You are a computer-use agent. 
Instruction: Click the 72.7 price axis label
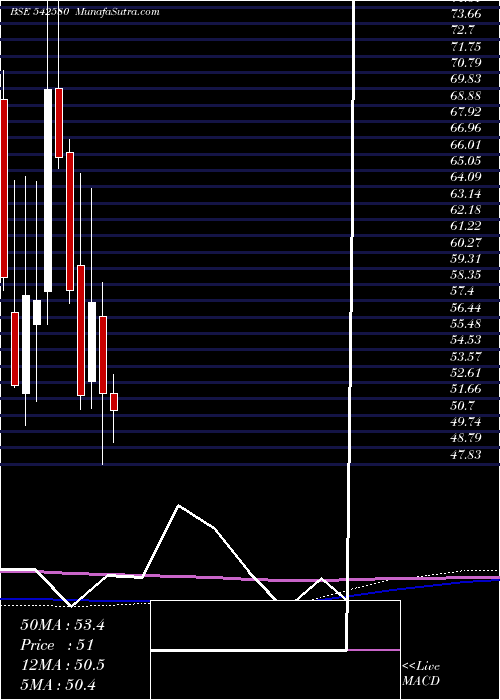(463, 30)
